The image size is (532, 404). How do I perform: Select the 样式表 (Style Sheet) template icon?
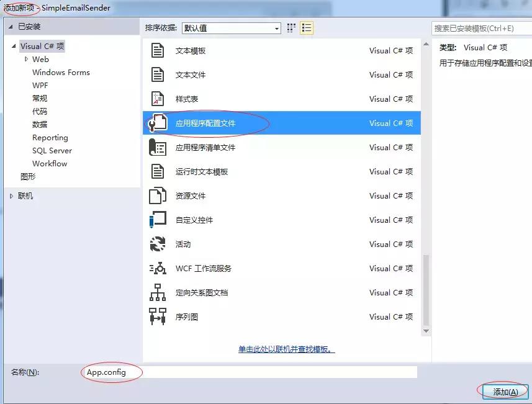[x=157, y=99]
